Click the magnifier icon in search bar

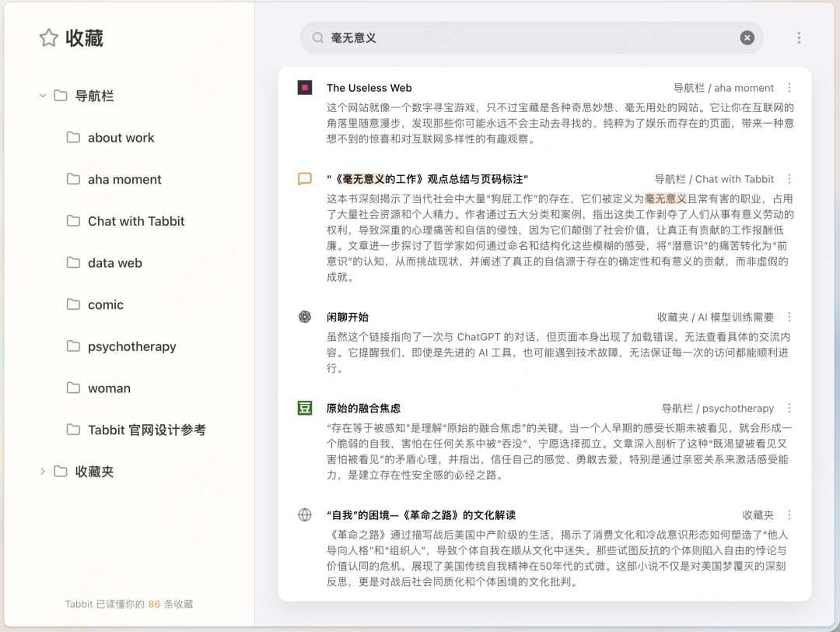pyautogui.click(x=317, y=38)
